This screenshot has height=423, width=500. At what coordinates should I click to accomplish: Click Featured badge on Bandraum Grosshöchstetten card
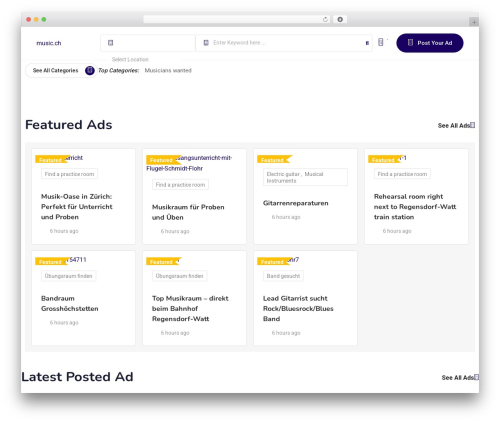pos(52,262)
